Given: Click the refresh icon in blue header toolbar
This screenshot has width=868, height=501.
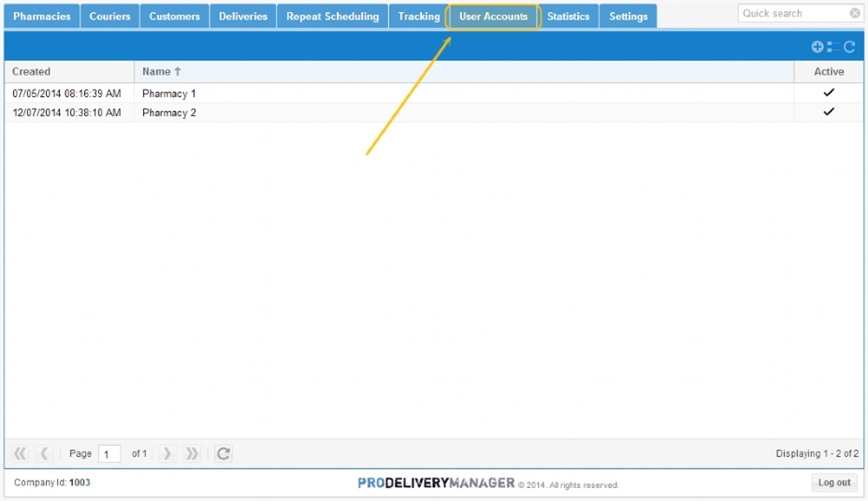Looking at the screenshot, I should tap(850, 47).
